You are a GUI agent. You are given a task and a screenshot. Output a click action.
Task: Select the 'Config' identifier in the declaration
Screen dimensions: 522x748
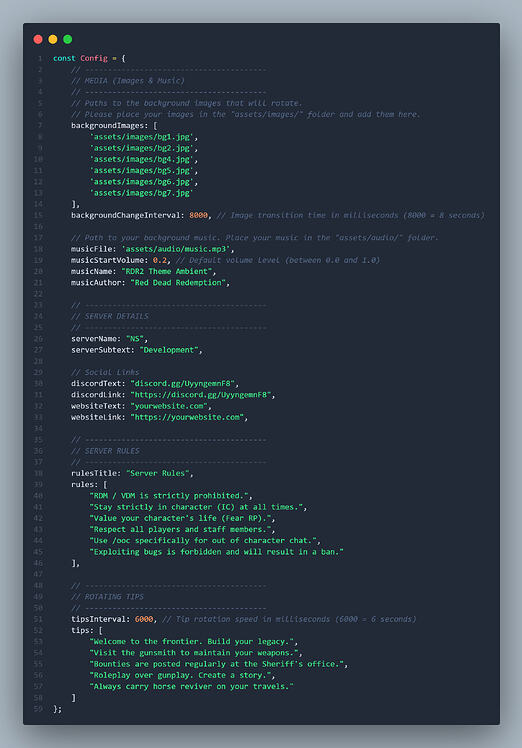(94, 58)
